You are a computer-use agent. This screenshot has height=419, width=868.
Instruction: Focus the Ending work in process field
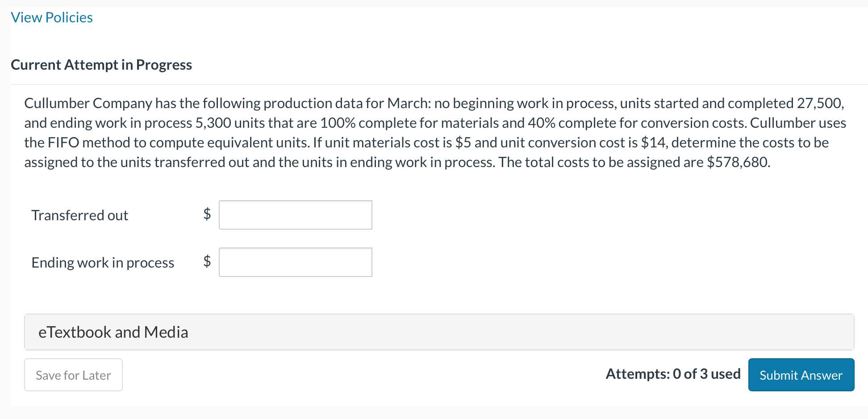click(295, 262)
